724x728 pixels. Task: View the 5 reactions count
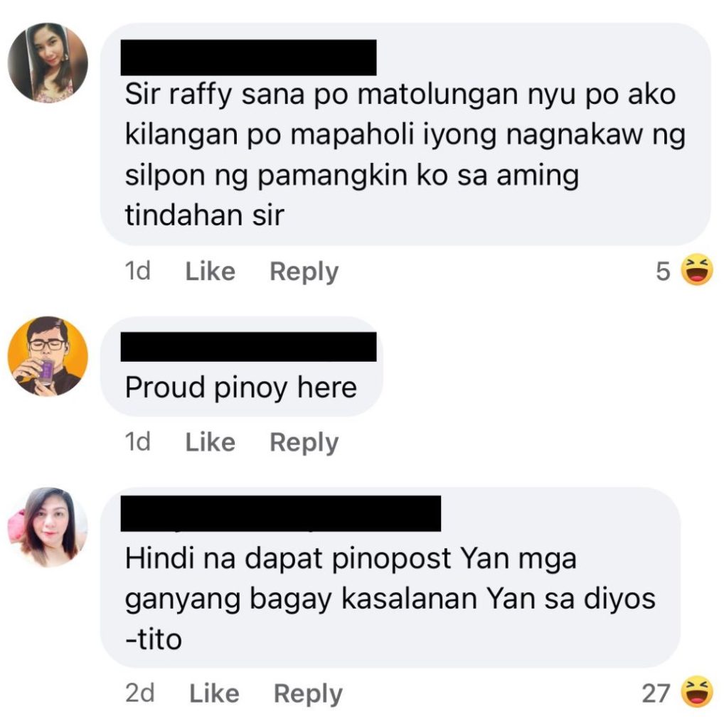[x=663, y=271]
